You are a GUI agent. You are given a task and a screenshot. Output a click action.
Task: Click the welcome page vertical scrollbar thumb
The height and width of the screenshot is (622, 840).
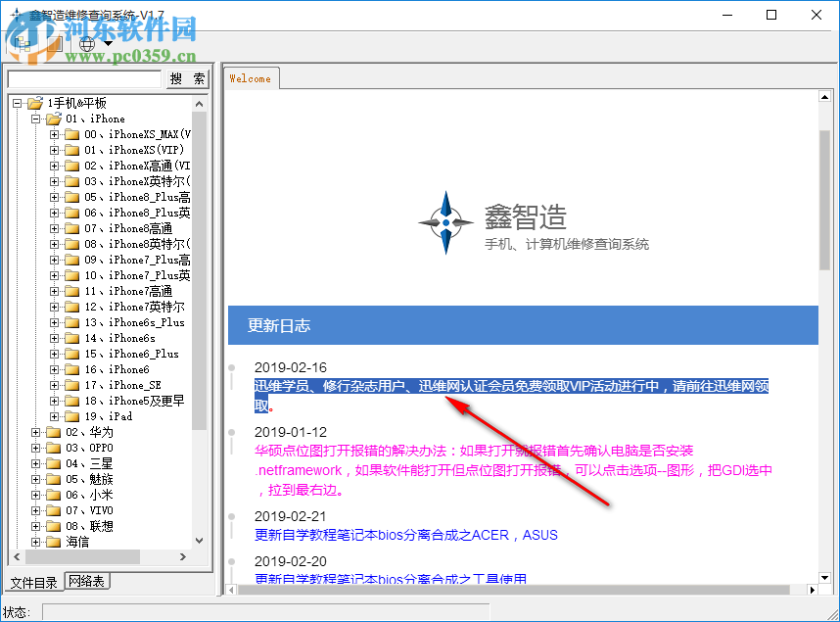825,200
